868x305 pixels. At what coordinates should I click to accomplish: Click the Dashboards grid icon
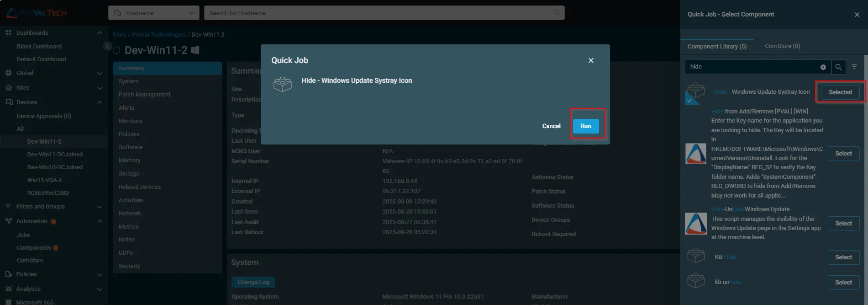(x=8, y=32)
